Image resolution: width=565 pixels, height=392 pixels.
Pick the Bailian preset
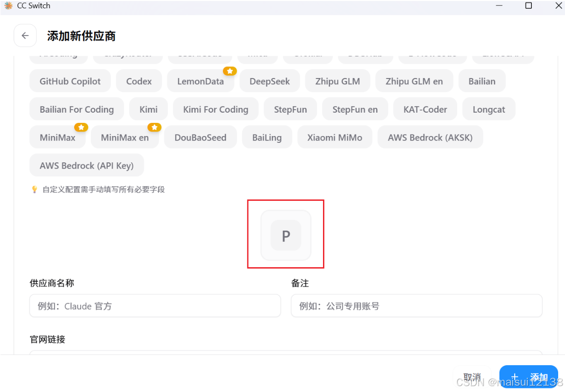click(482, 81)
